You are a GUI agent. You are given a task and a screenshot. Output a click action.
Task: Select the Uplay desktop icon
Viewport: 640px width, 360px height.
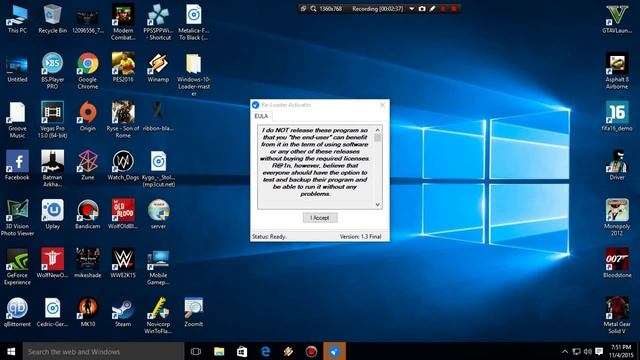point(52,214)
